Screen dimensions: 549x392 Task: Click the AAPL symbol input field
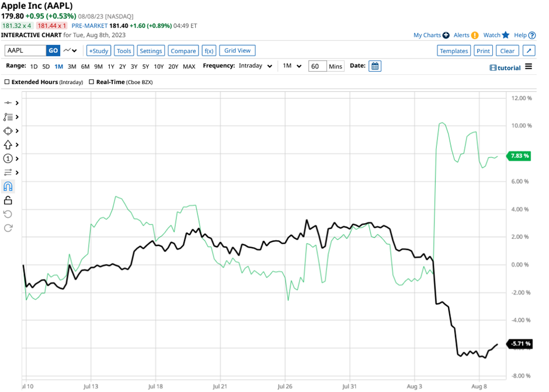(25, 51)
